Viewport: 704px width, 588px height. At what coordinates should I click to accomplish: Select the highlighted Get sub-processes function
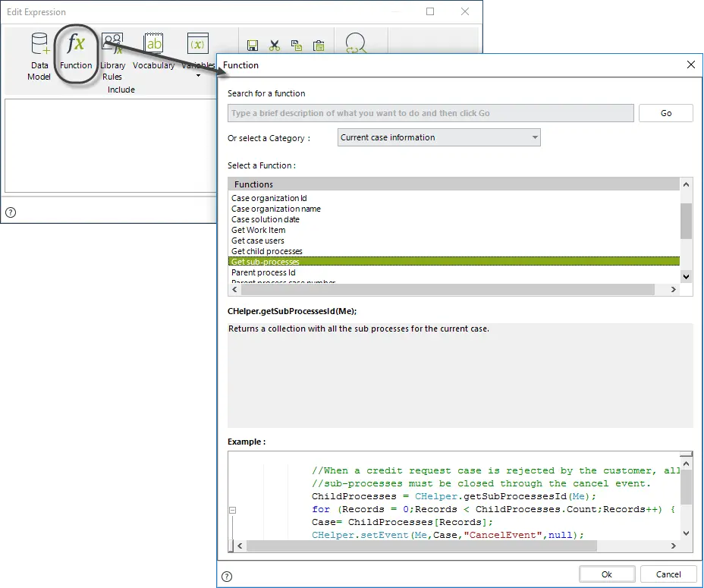click(454, 262)
